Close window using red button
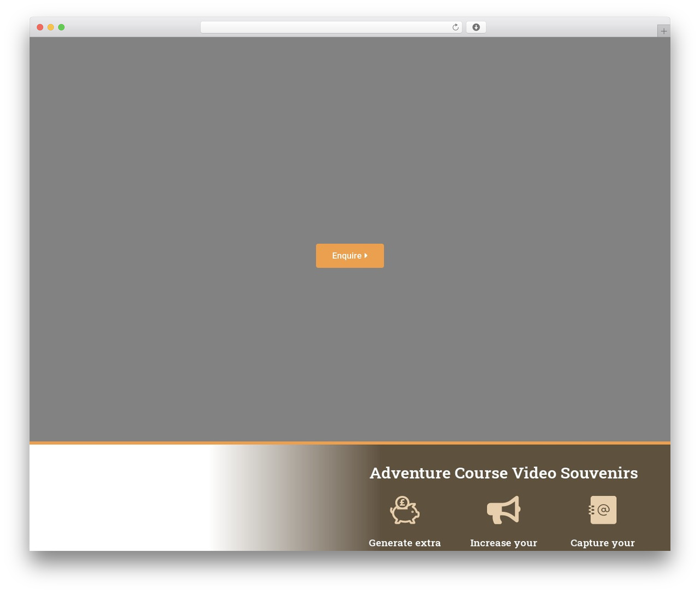 tap(40, 27)
